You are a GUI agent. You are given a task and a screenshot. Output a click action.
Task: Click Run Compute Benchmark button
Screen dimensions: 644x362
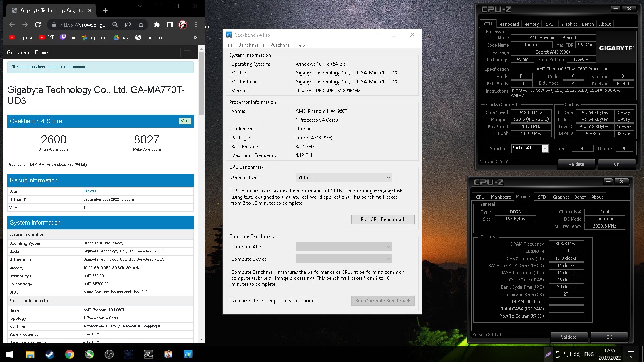383,301
